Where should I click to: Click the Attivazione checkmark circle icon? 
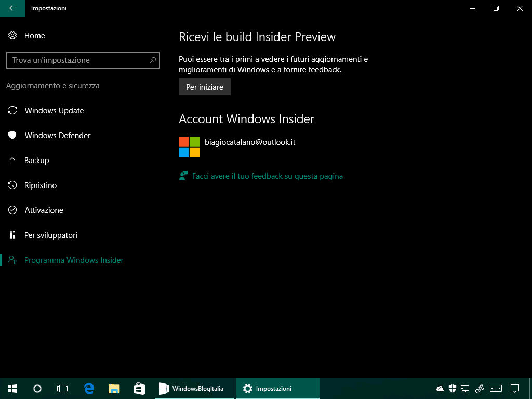[x=12, y=210]
